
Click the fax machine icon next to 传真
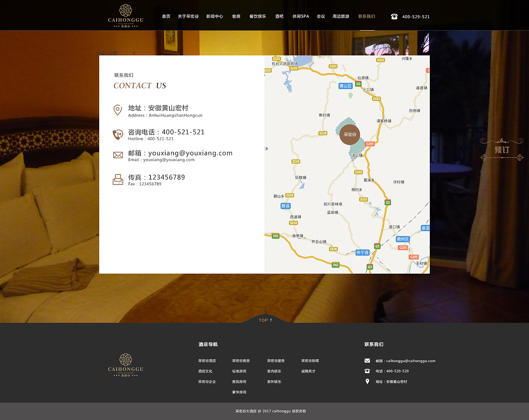[x=118, y=179]
